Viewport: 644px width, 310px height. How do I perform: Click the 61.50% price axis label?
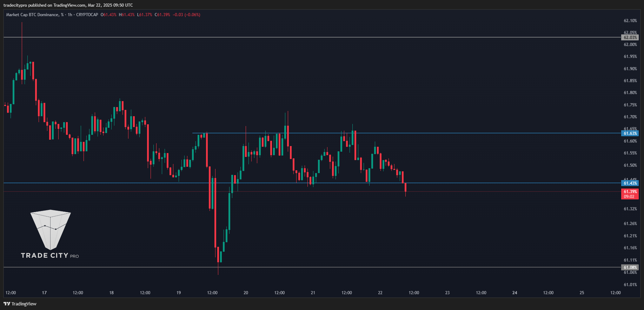630,165
